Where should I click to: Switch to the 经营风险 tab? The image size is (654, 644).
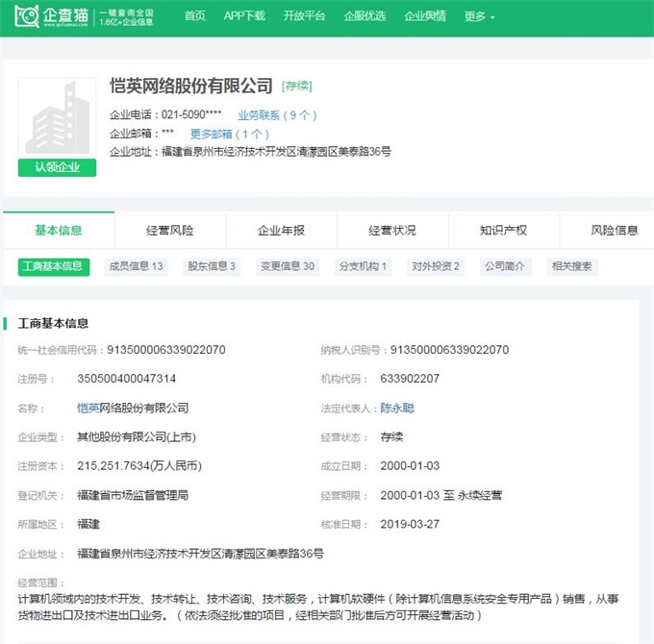coord(169,231)
